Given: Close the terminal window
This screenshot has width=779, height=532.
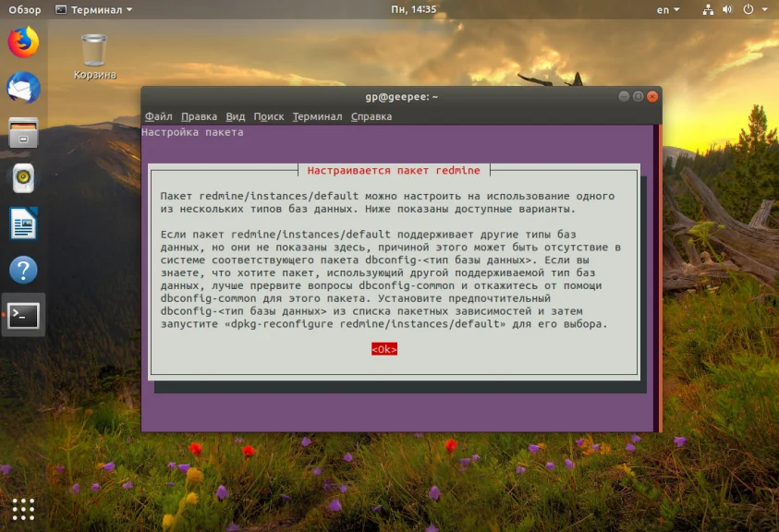Looking at the screenshot, I should [x=652, y=96].
